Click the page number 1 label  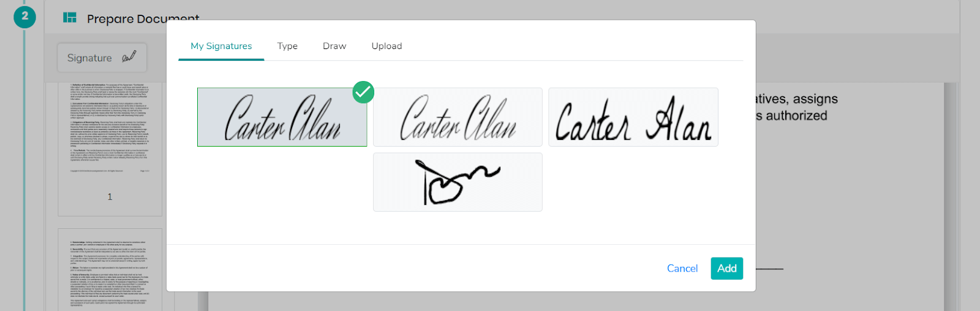[x=110, y=197]
